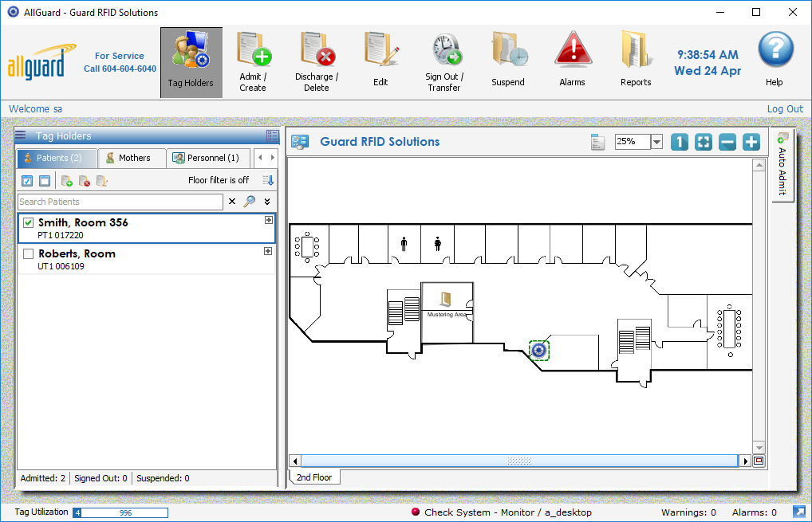
Task: Select the 2nd Floor tab
Action: click(x=314, y=477)
